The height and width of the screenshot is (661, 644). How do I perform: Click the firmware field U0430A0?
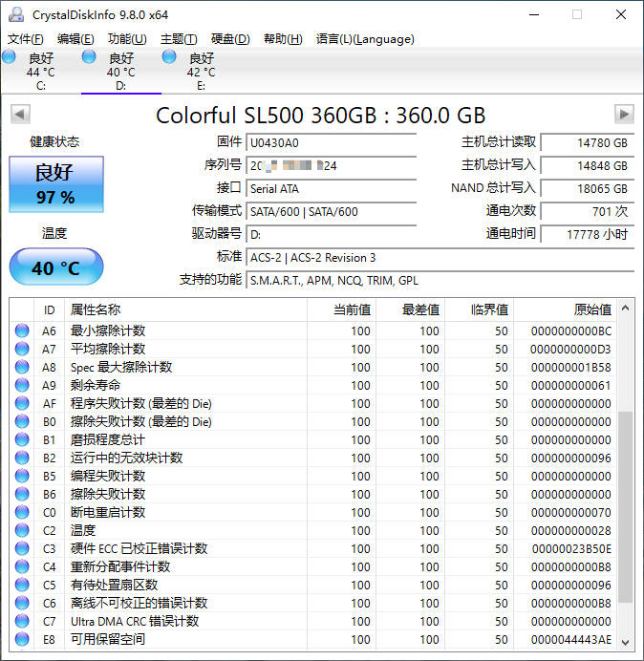[x=331, y=143]
